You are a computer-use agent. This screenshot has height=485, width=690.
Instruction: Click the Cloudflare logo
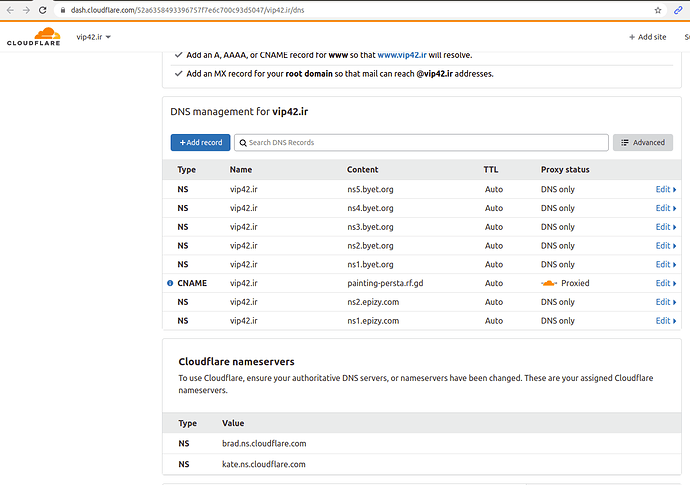34,37
